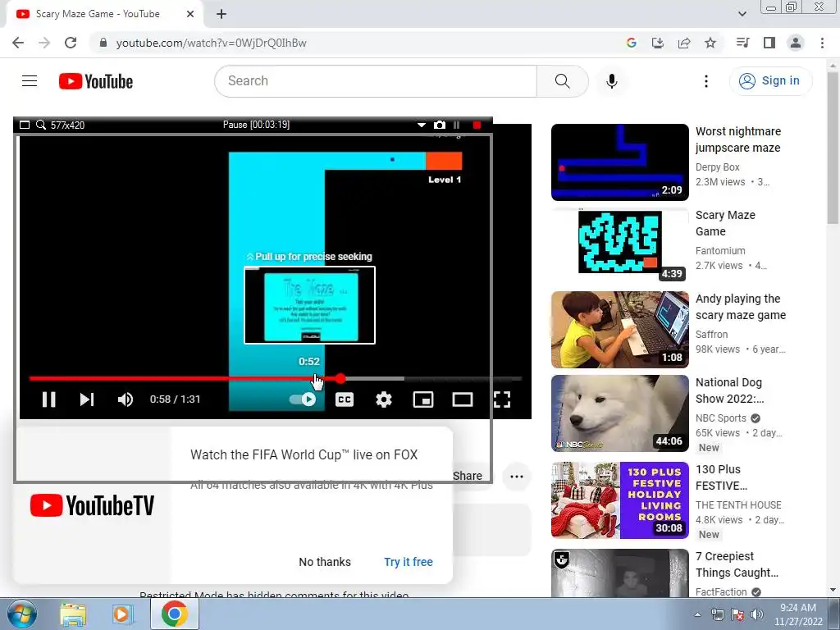The width and height of the screenshot is (840, 630).
Task: Toggle the Chrome side panel
Action: point(769,43)
